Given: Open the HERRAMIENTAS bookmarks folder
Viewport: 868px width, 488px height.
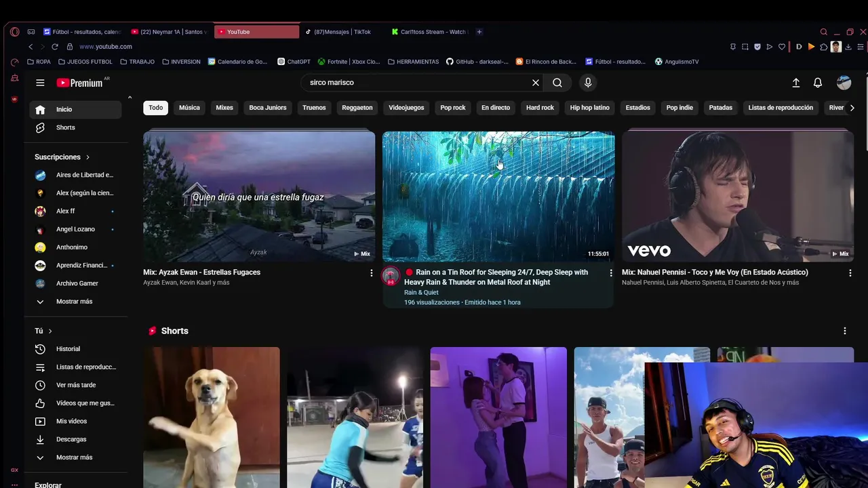Looking at the screenshot, I should [x=413, y=62].
